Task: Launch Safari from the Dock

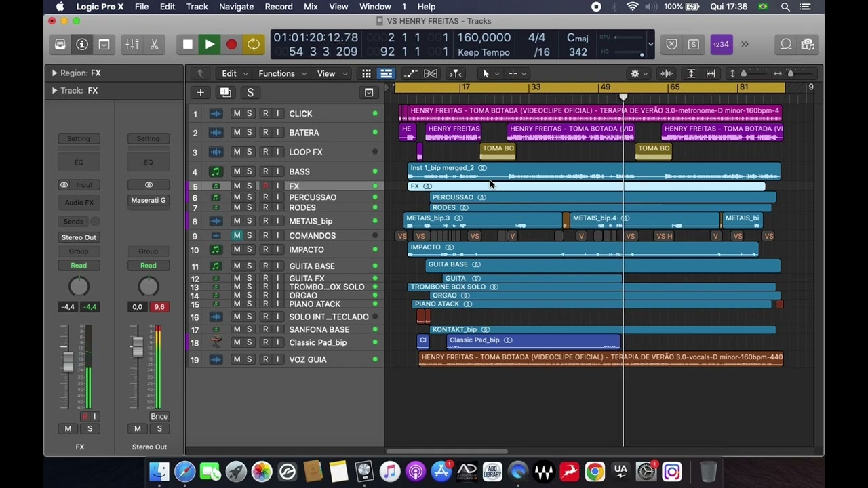Action: (x=184, y=471)
